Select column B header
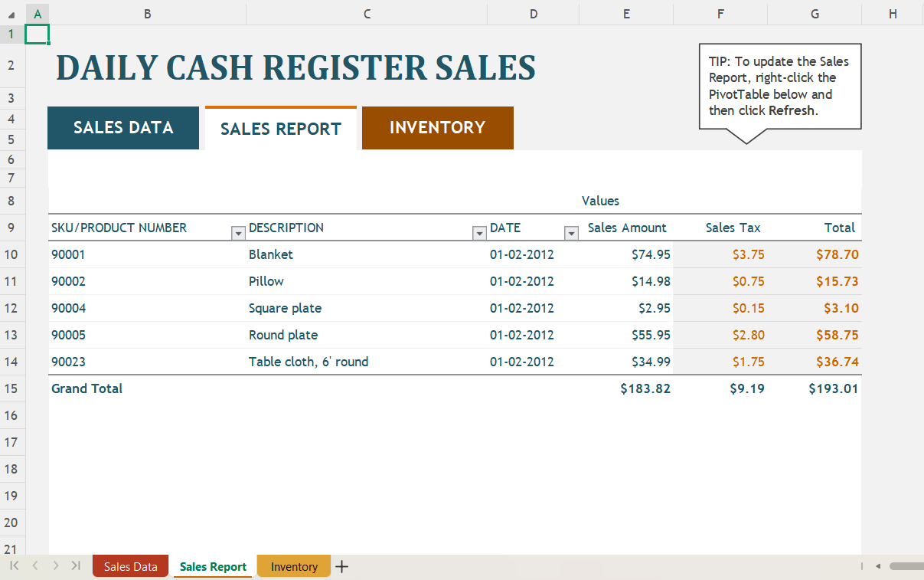Image resolution: width=924 pixels, height=580 pixels. click(148, 14)
